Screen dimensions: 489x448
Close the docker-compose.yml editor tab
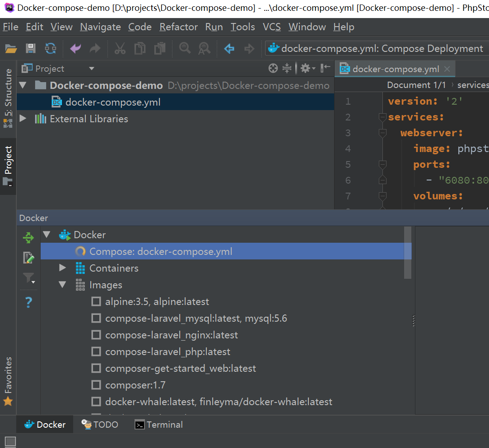pyautogui.click(x=447, y=69)
